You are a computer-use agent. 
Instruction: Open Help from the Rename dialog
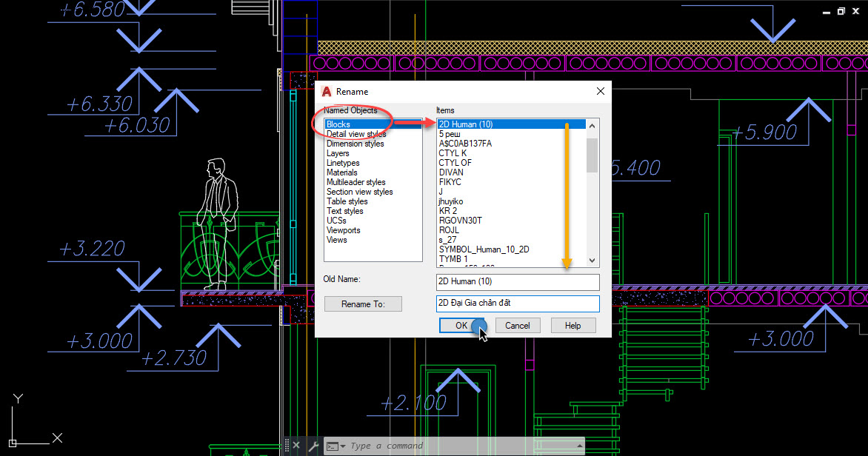coord(573,325)
